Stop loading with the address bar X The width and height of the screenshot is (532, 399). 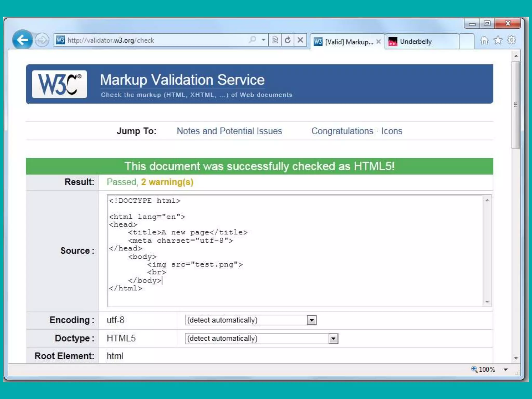pyautogui.click(x=300, y=40)
